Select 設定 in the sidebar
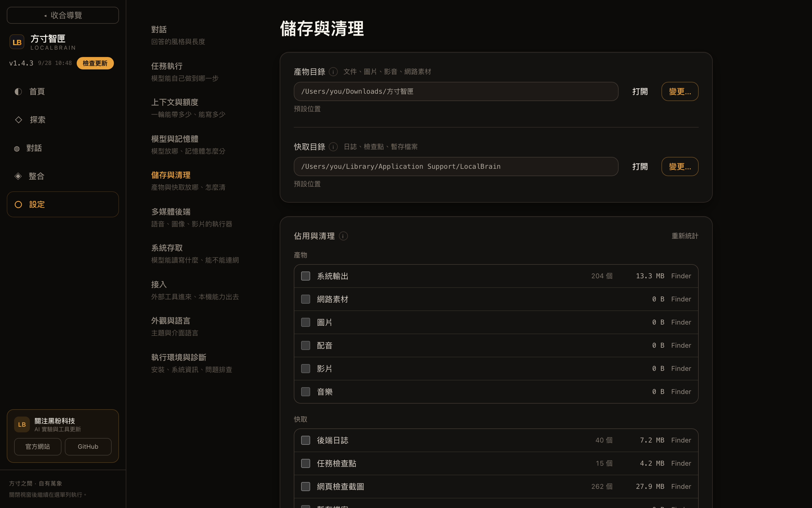Screen dimensions: 812x508 tap(63, 204)
